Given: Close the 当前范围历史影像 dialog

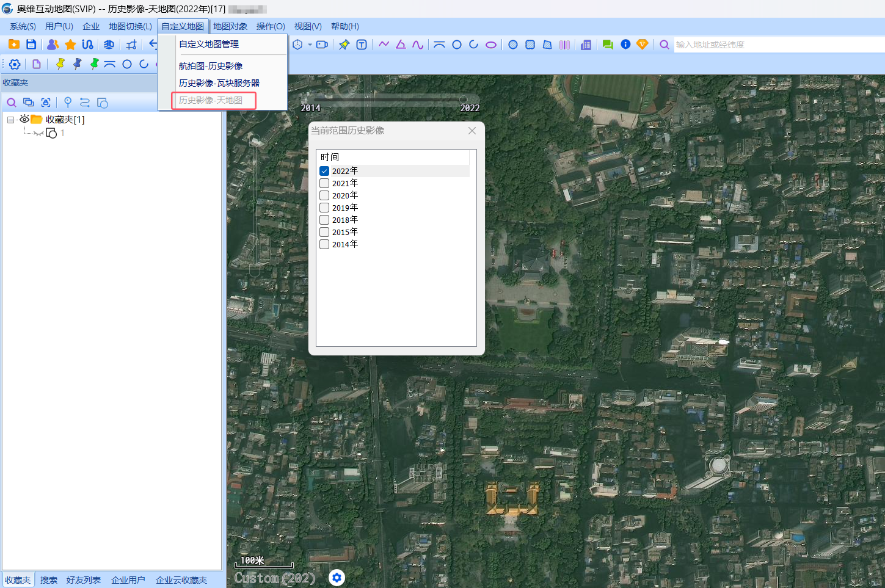Looking at the screenshot, I should click(472, 131).
